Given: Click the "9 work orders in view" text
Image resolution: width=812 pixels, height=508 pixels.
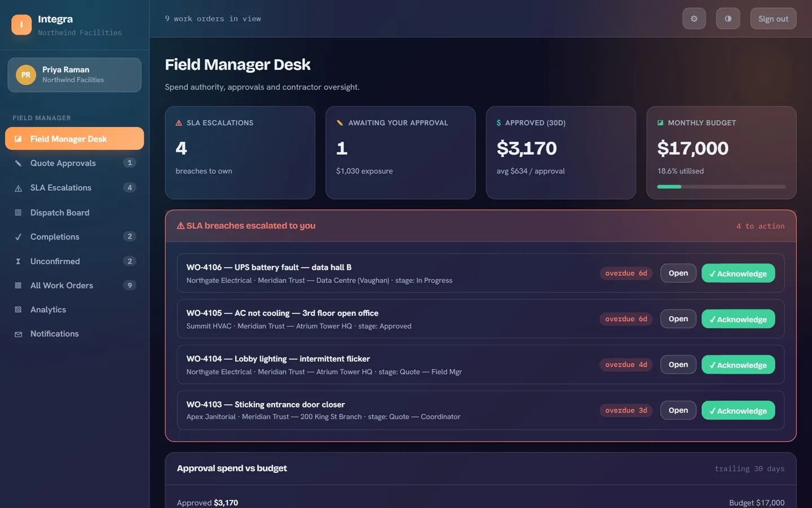Looking at the screenshot, I should click(213, 19).
